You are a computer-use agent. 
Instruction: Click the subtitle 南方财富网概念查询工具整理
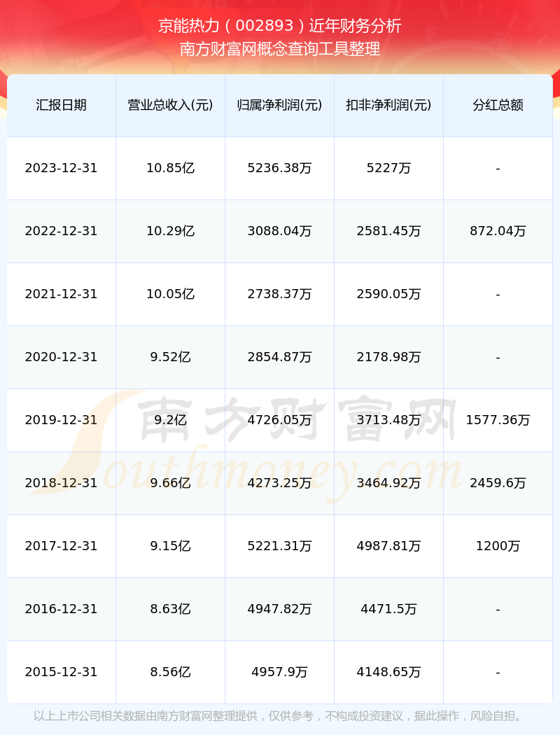click(280, 49)
